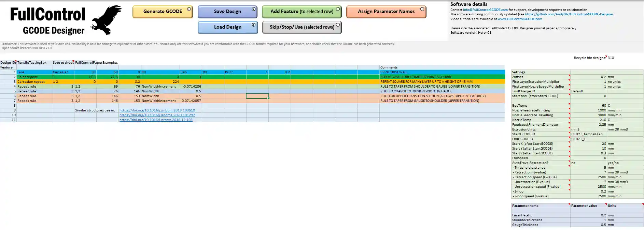The width and height of the screenshot is (644, 230).
Task: Select the LayerHeight parameter value
Action: (x=588, y=215)
